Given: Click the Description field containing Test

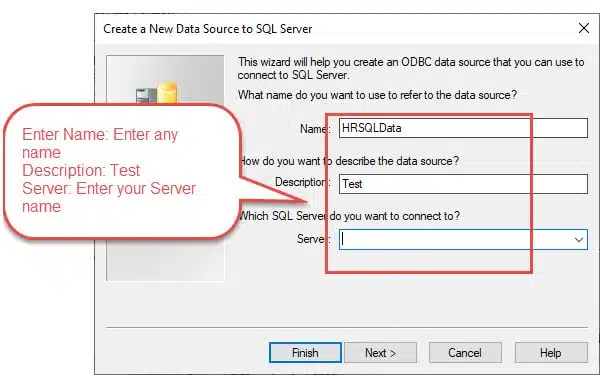Looking at the screenshot, I should coord(463,184).
